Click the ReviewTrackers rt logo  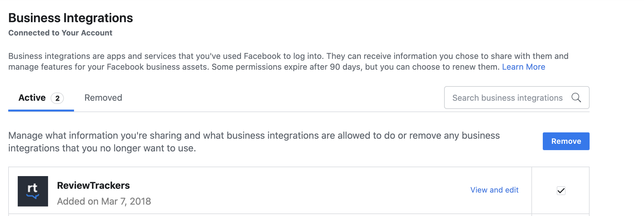(x=33, y=191)
